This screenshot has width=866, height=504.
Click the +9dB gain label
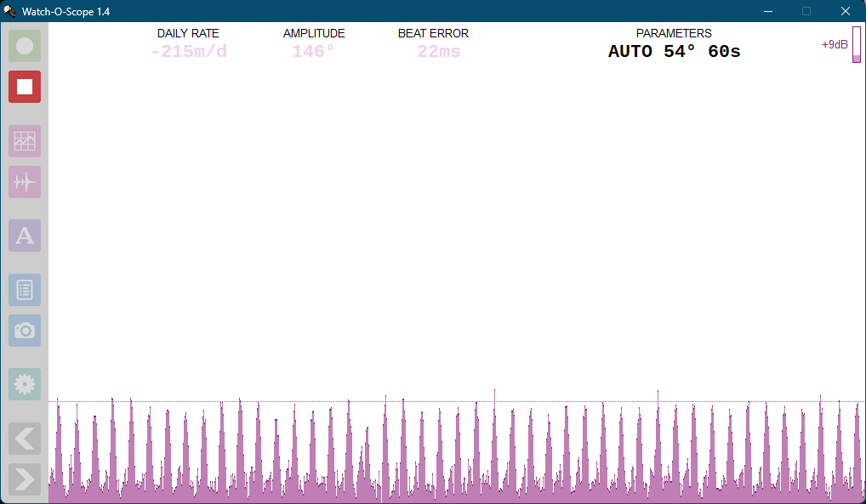835,45
